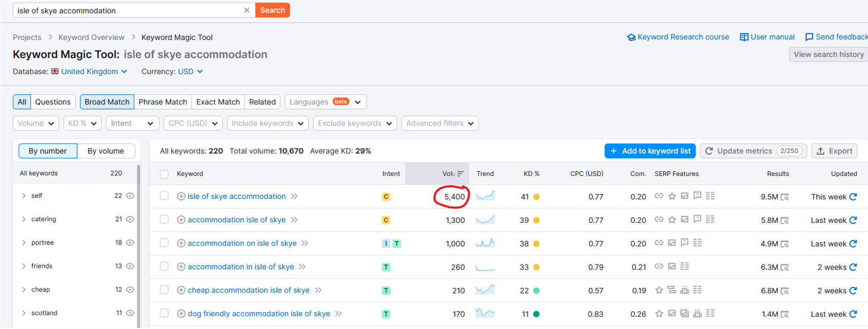
Task: Toggle eye icon for the portree group
Action: click(130, 243)
